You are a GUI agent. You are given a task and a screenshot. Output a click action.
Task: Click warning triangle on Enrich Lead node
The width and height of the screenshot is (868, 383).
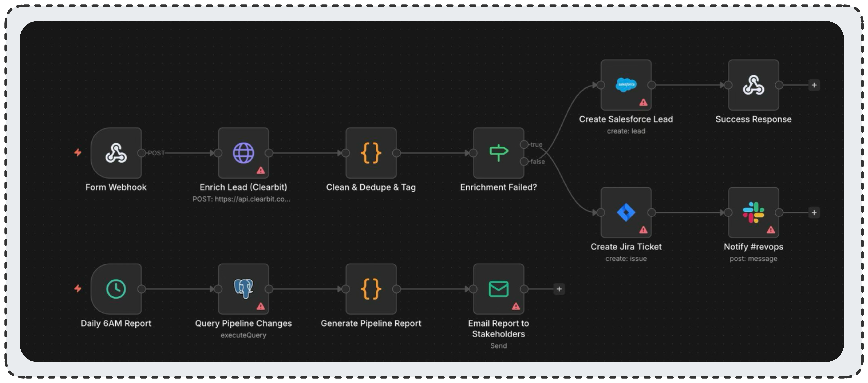point(260,171)
